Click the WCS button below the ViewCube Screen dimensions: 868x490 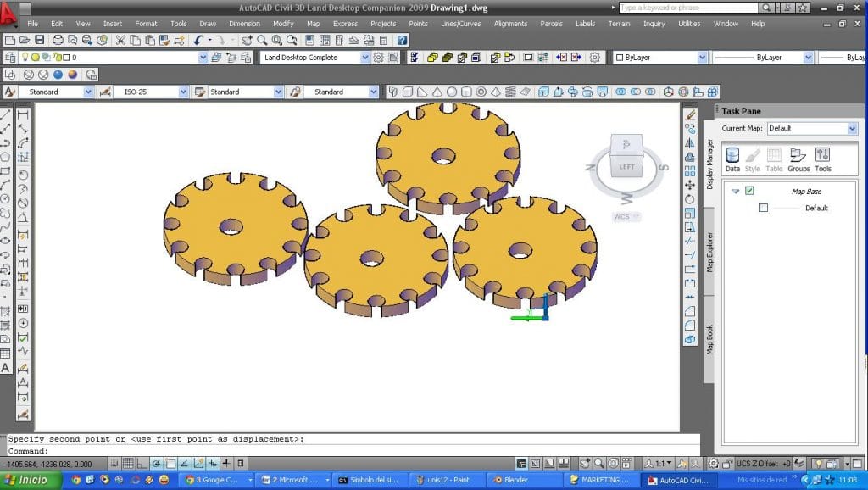click(625, 216)
